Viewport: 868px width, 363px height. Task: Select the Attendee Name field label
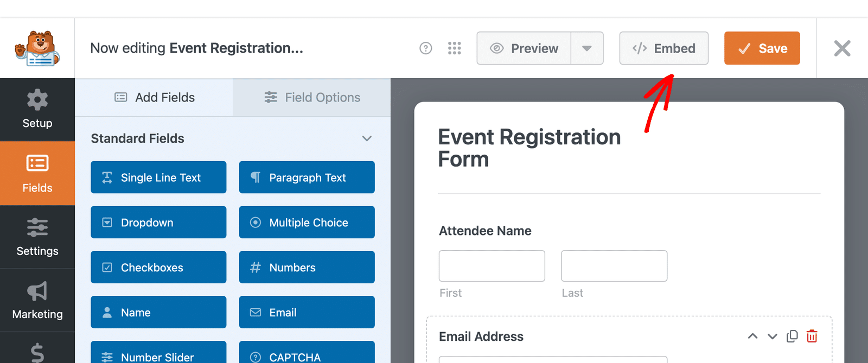pos(485,231)
